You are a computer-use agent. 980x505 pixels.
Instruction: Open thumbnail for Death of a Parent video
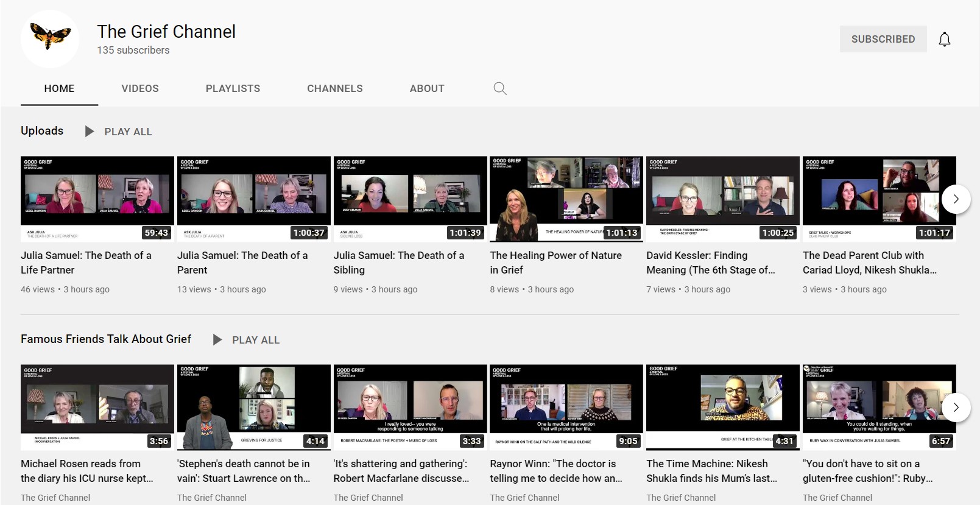(x=254, y=199)
